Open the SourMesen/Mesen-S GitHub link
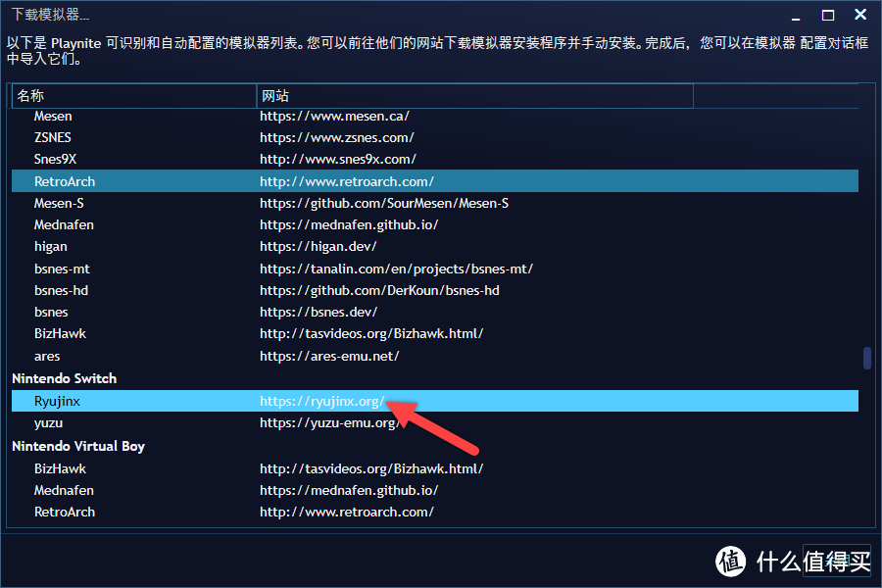This screenshot has width=882, height=588. (384, 203)
